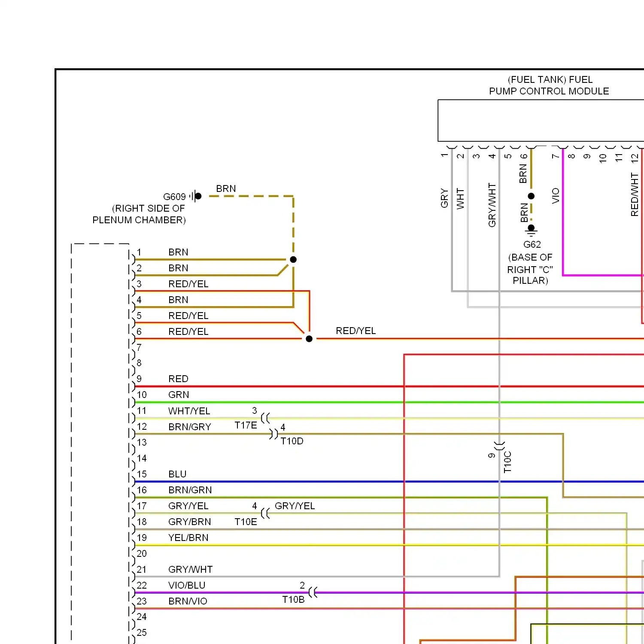644x644 pixels.
Task: Click the T10B connector symbol on the VIO/BLU wire
Action: tap(313, 592)
